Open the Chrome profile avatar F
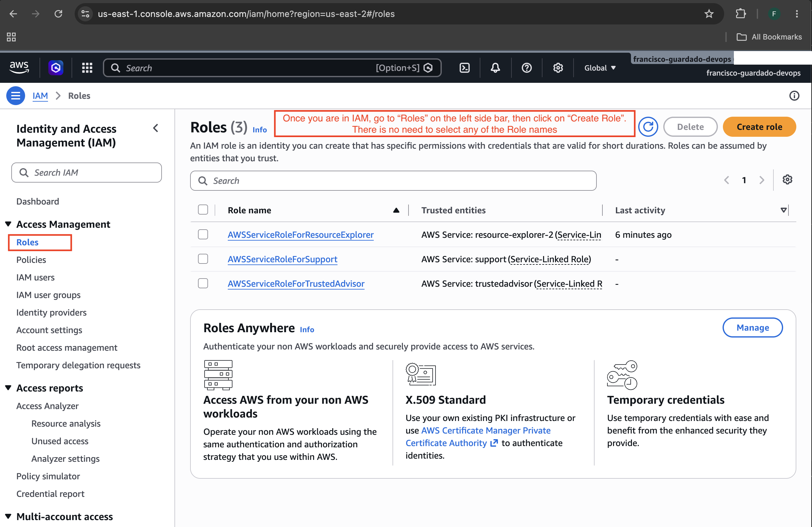Viewport: 812px width, 527px height. tap(774, 13)
